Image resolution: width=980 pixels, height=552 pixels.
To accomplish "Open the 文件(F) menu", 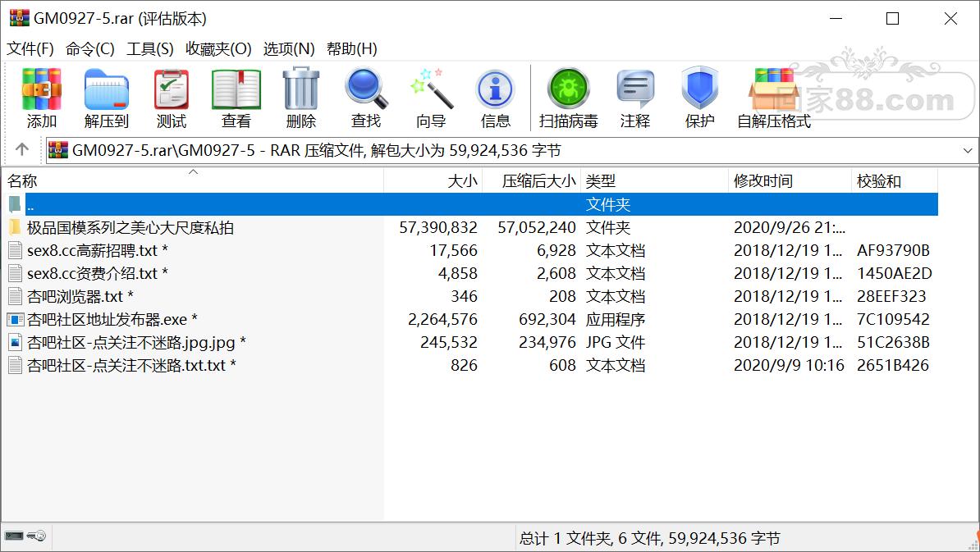I will 30,49.
